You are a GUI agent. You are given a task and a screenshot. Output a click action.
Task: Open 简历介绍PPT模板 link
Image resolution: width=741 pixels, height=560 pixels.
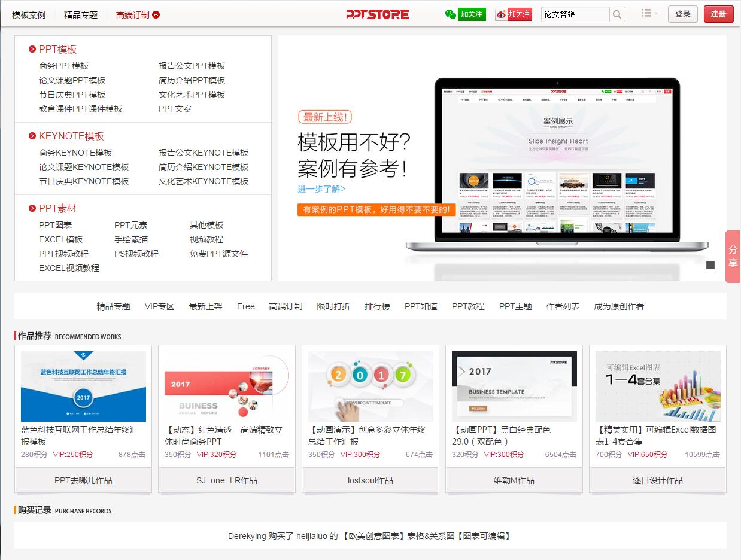click(192, 80)
